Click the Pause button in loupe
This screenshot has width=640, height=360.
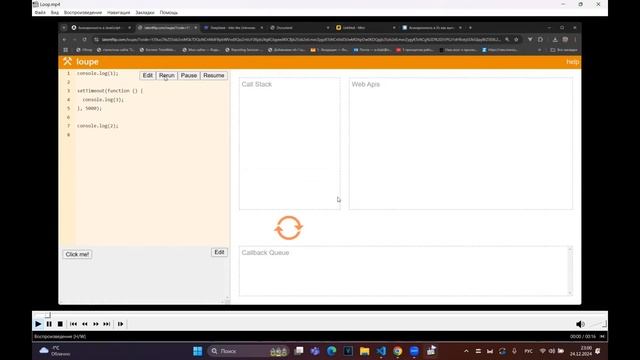pos(189,76)
